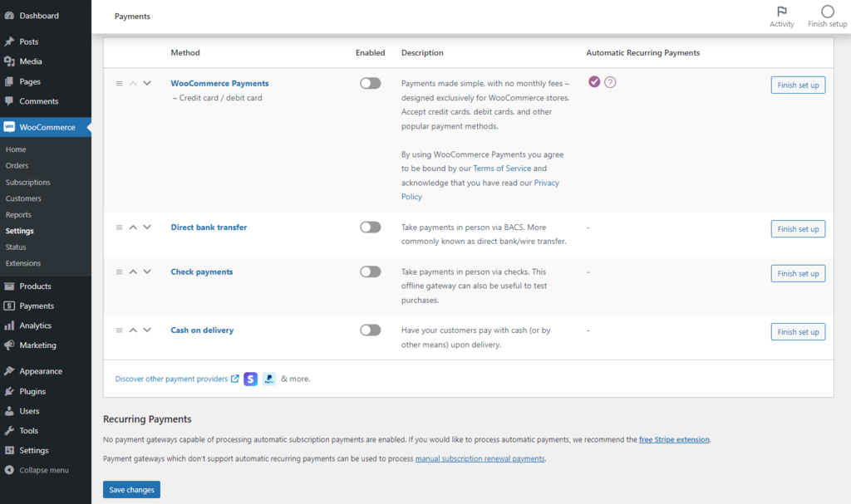The width and height of the screenshot is (851, 504).
Task: Open the Orders submenu item
Action: pyautogui.click(x=17, y=165)
